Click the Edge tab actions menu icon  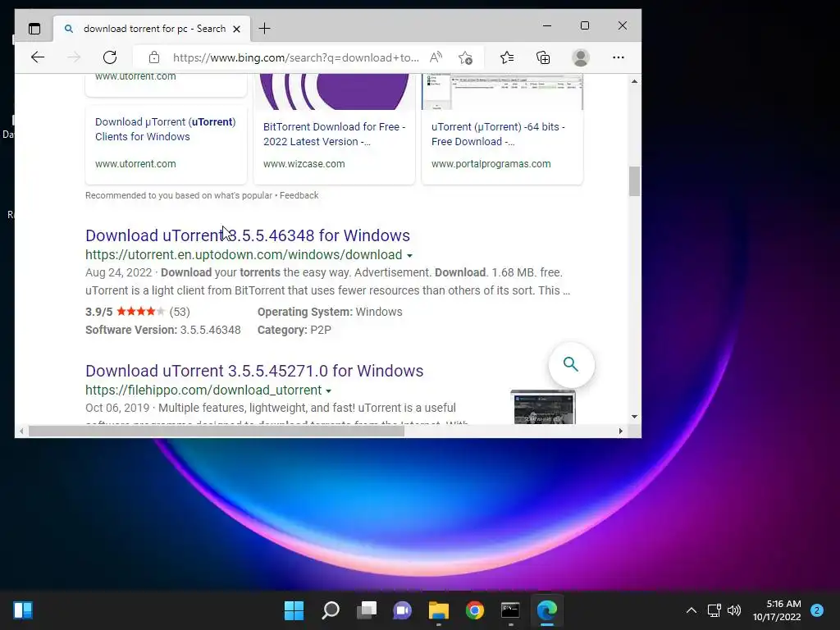[34, 29]
